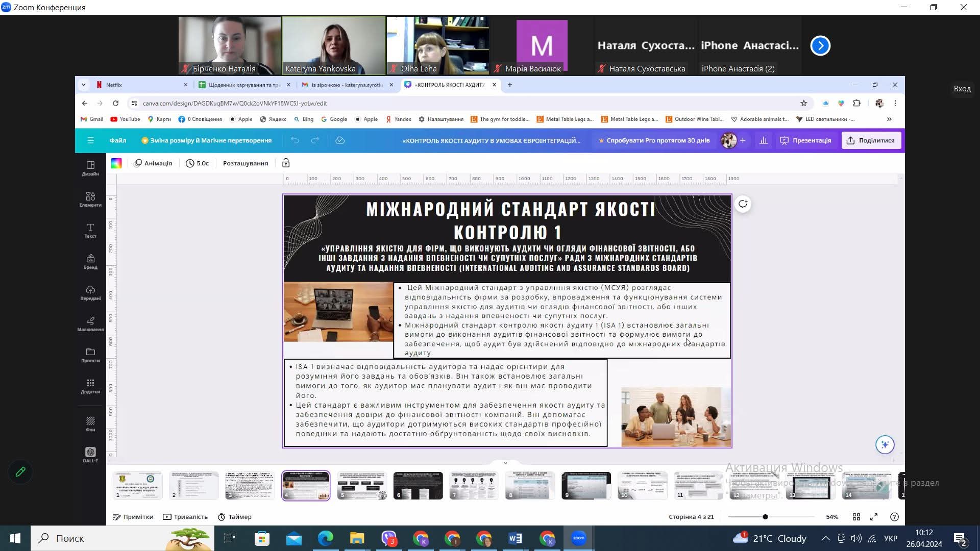Click the Поділитися share button
Image resolution: width=980 pixels, height=551 pixels.
[x=871, y=140]
